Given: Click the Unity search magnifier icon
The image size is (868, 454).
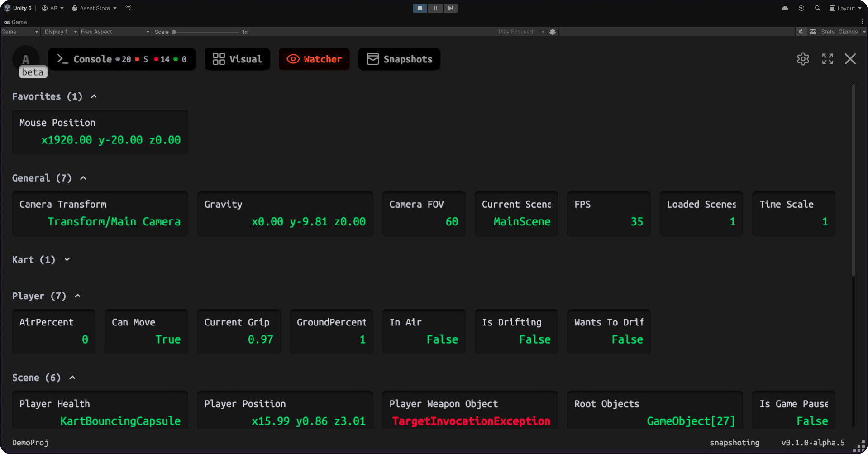Looking at the screenshot, I should (817, 8).
